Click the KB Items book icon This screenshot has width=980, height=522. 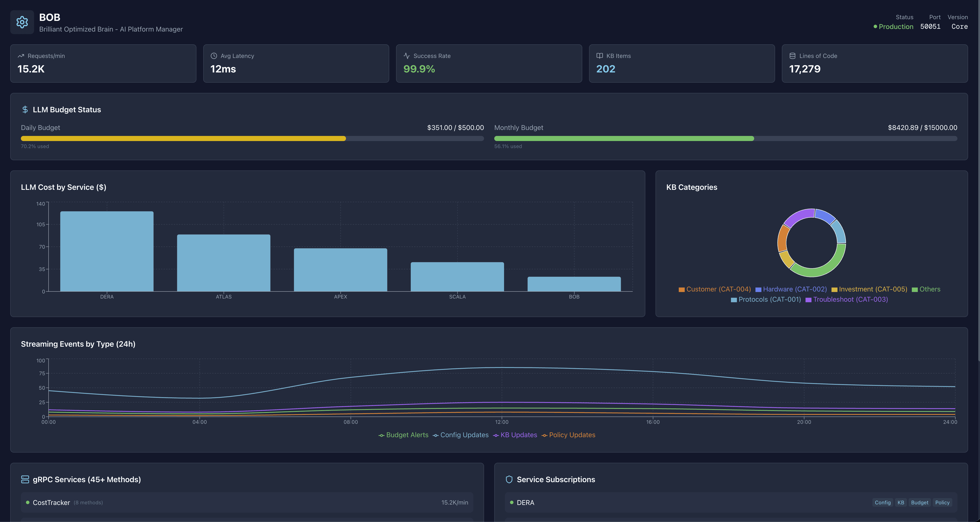600,56
